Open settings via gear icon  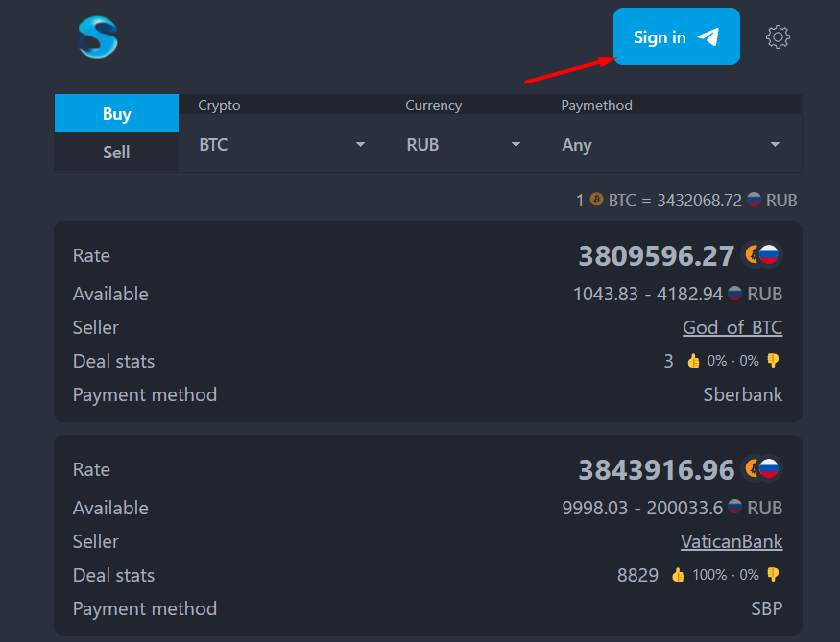point(778,36)
